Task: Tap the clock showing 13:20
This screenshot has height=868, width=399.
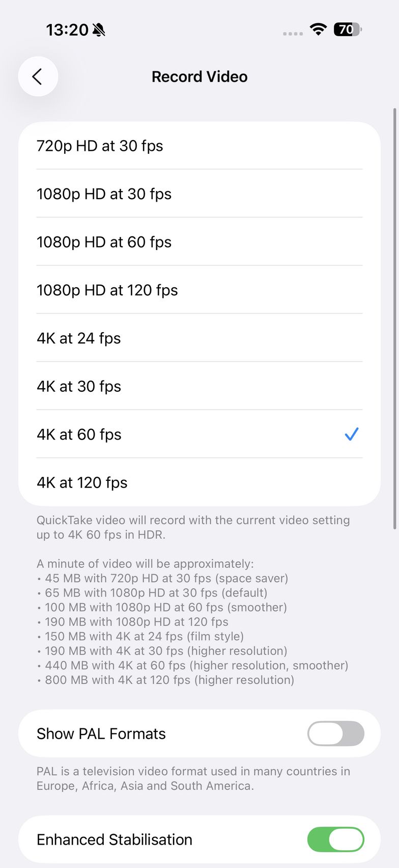Action: [67, 30]
